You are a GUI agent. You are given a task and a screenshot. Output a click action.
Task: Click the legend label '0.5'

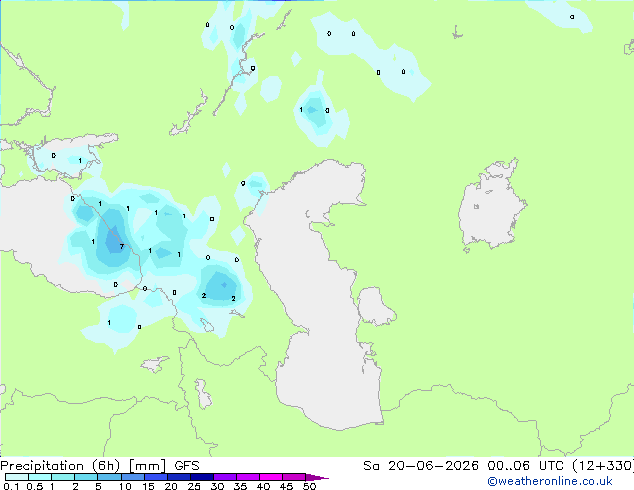(x=34, y=486)
